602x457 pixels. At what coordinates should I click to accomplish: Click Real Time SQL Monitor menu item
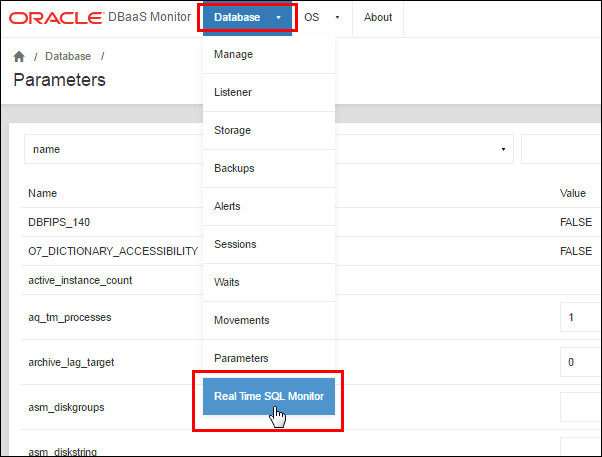point(269,396)
